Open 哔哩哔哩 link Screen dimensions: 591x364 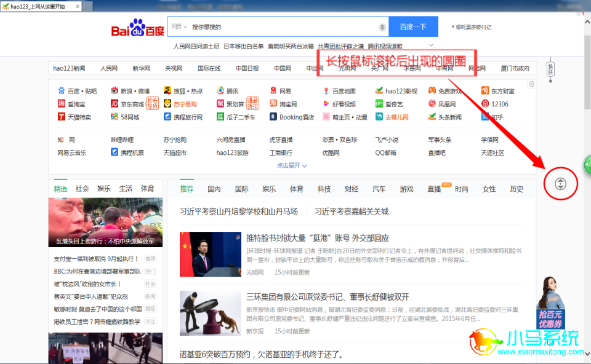tap(122, 140)
